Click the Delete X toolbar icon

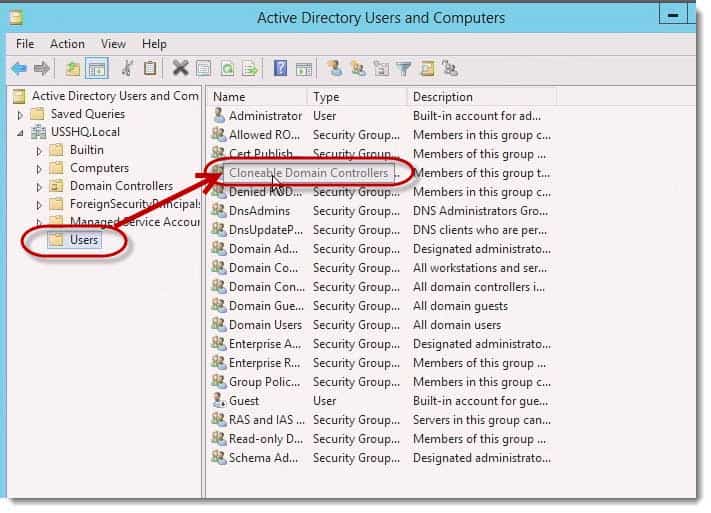[x=180, y=69]
